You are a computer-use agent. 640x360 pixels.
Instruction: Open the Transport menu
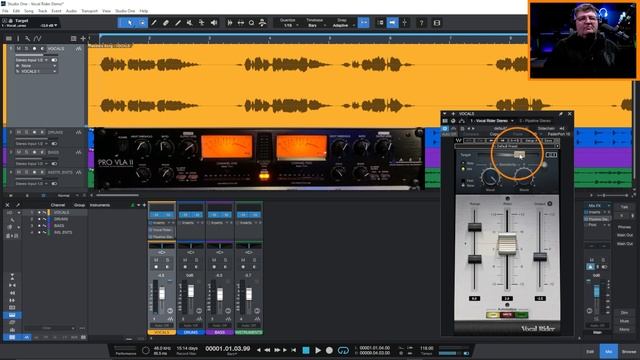(89, 11)
